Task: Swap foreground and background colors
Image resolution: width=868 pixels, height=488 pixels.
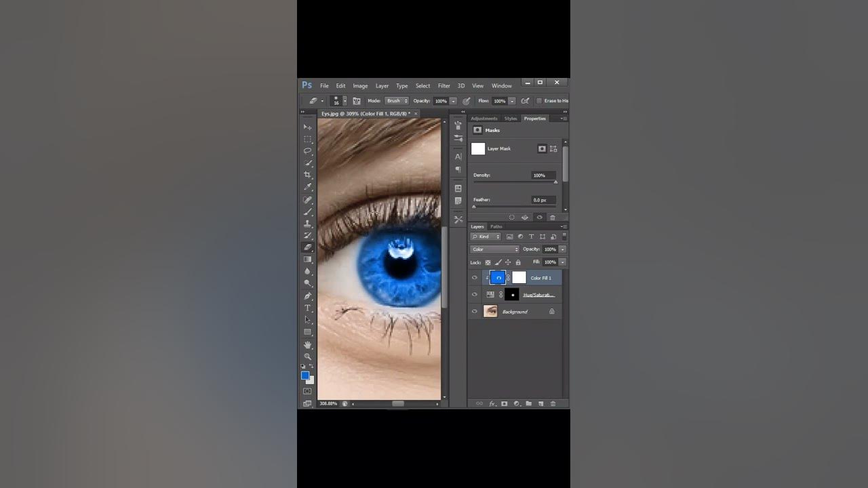Action: coord(311,367)
